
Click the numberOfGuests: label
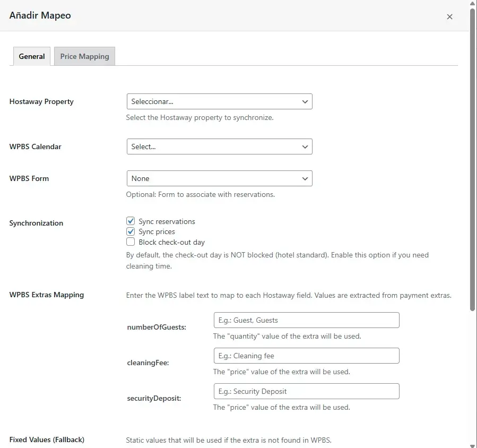(x=157, y=327)
